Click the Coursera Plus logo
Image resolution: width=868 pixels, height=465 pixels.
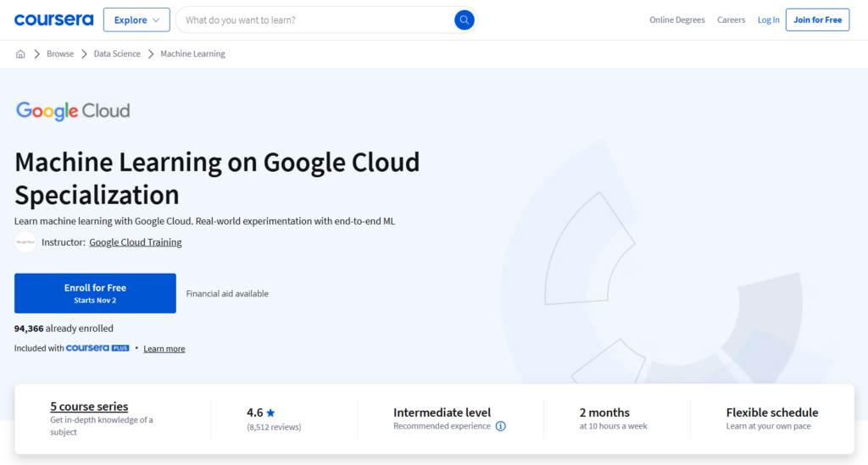[x=97, y=348]
